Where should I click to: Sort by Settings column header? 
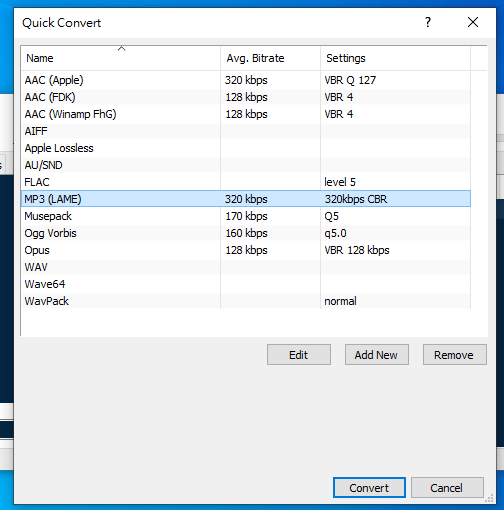tap(395, 58)
